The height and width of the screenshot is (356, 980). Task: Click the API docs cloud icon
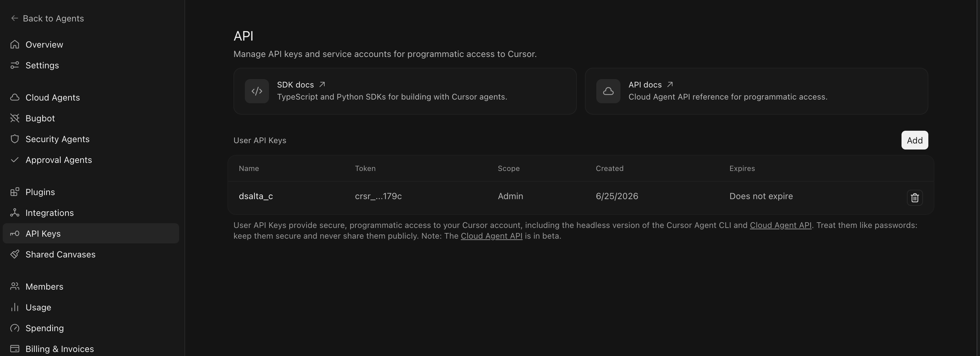pos(608,91)
